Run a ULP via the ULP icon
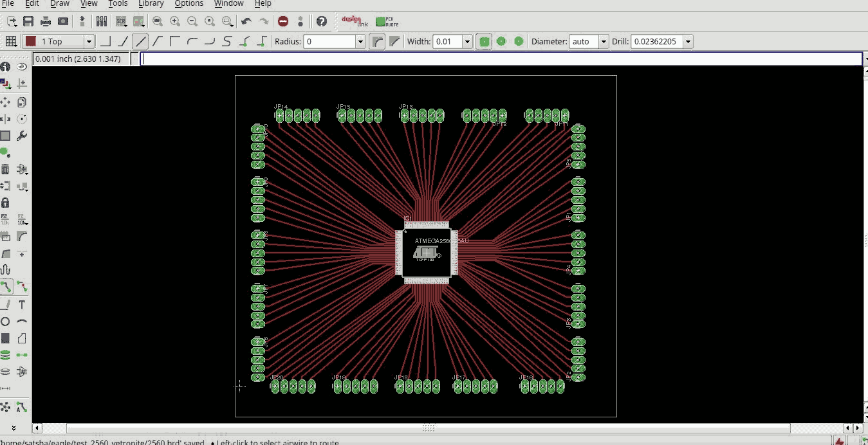 138,21
